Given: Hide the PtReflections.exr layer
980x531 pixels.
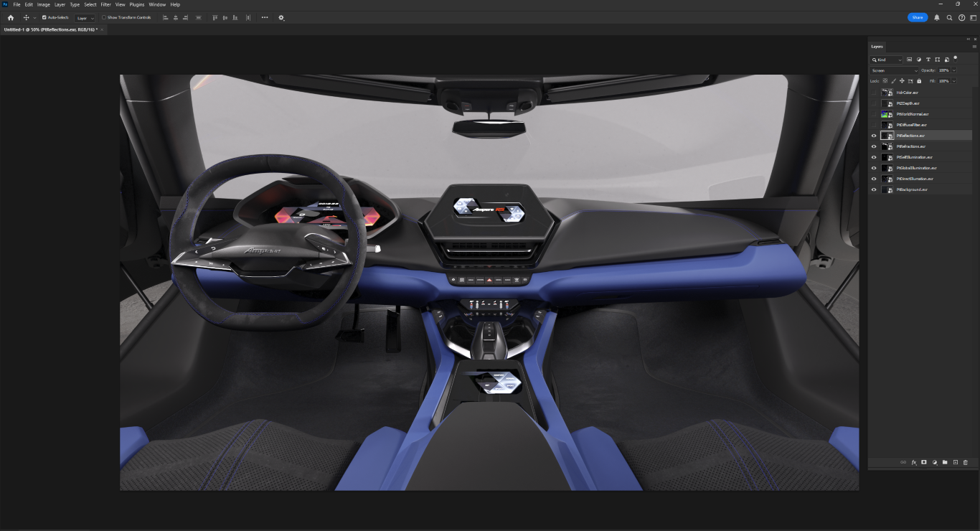Looking at the screenshot, I should [874, 136].
